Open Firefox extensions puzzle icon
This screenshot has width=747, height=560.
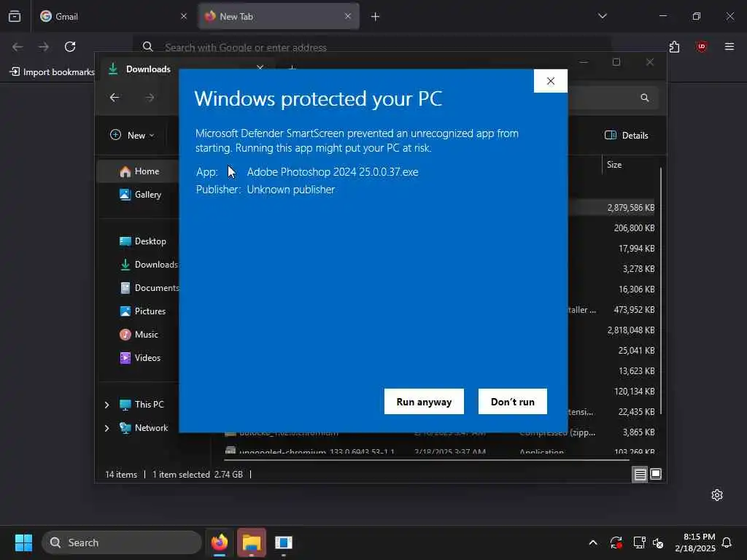click(675, 47)
